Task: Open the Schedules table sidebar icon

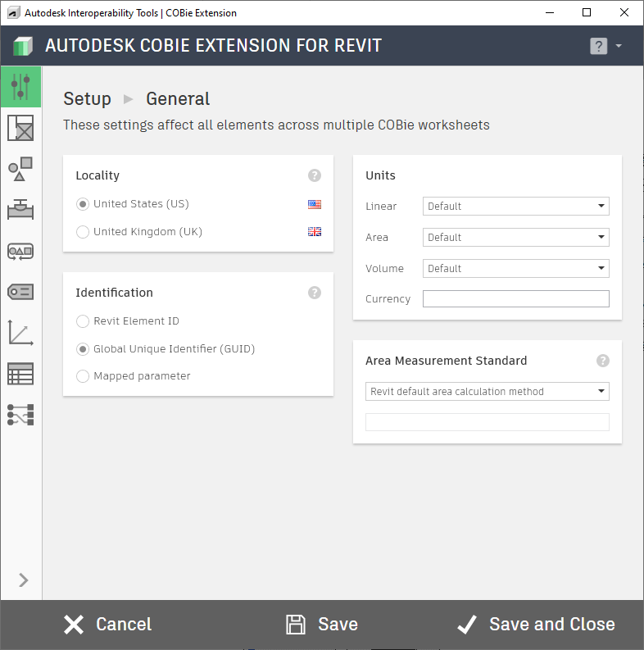Action: pos(20,374)
